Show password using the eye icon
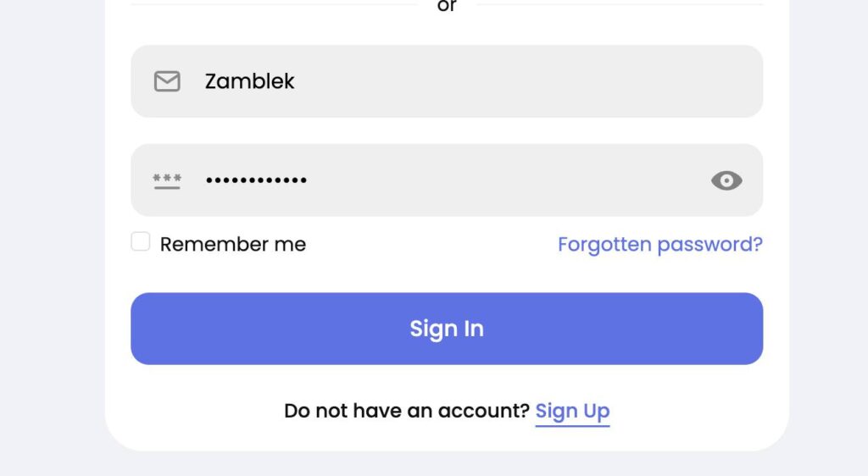868x476 pixels. pos(726,180)
